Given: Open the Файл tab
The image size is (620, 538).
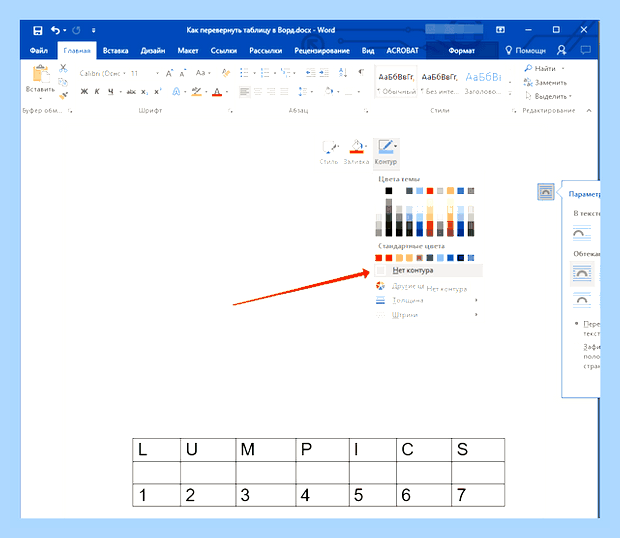Looking at the screenshot, I should coord(39,51).
